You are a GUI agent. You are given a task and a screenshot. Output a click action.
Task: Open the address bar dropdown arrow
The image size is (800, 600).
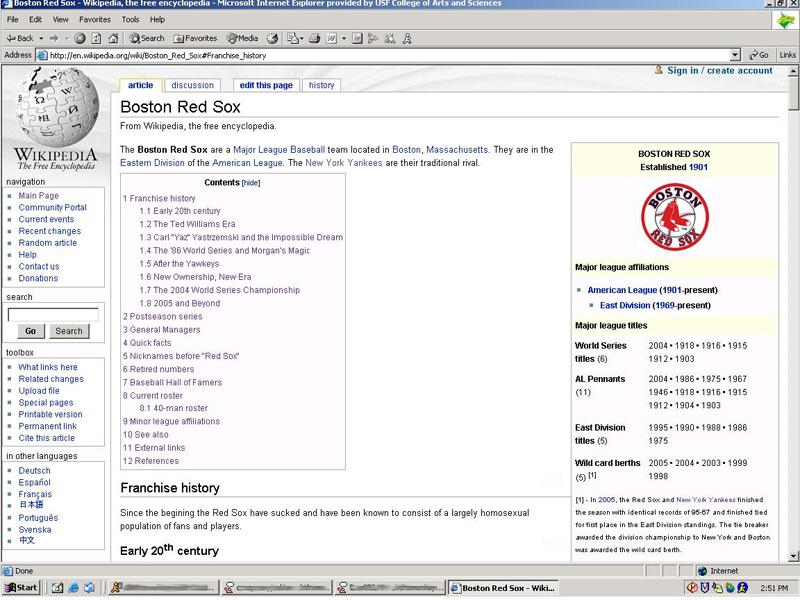click(735, 55)
